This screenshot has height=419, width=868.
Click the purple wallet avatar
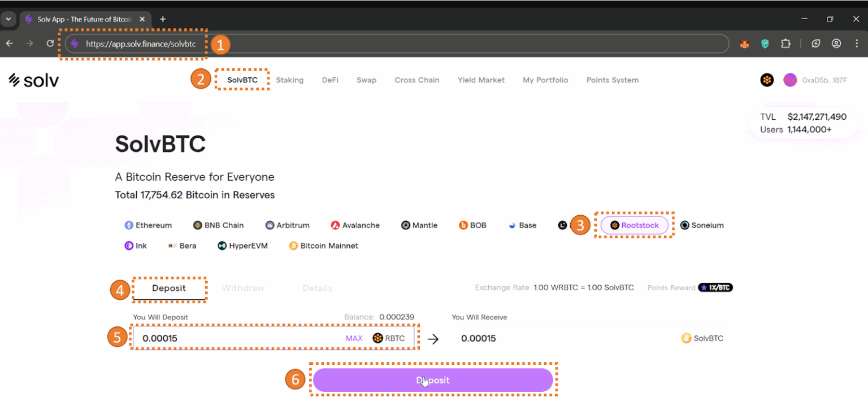[x=790, y=80]
